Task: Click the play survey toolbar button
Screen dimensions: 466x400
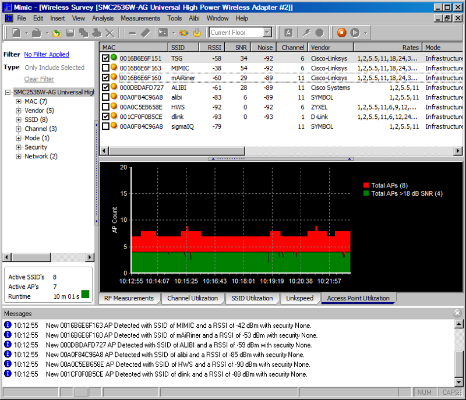Action: 355,33
